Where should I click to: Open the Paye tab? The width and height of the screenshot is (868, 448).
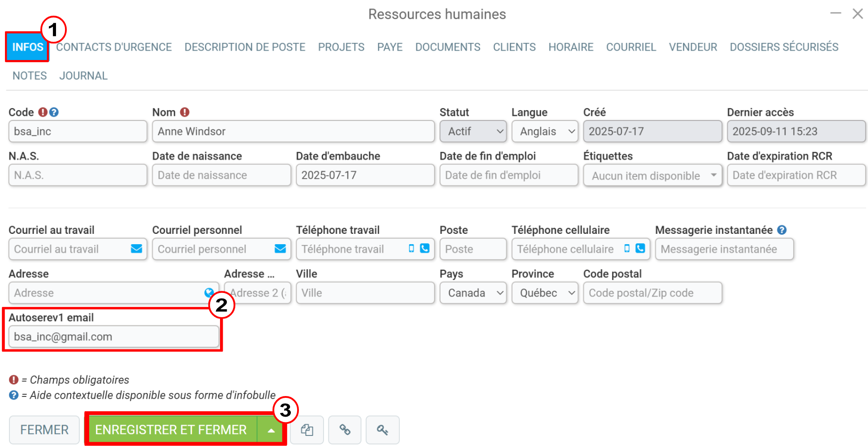click(390, 47)
